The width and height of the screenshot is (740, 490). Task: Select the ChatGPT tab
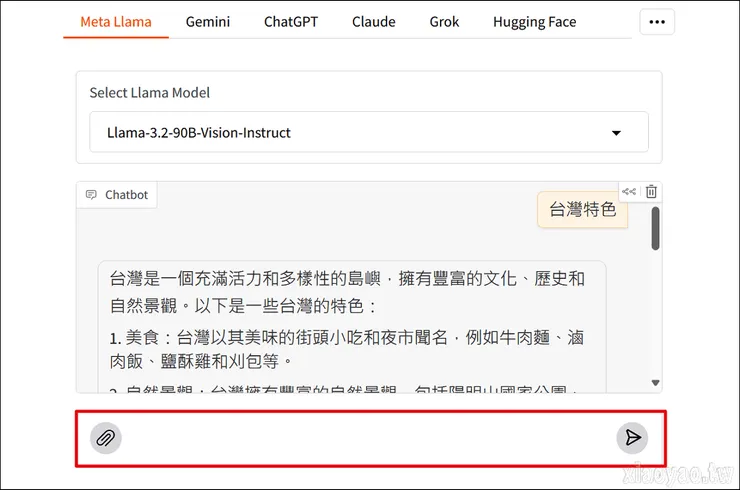coord(291,22)
